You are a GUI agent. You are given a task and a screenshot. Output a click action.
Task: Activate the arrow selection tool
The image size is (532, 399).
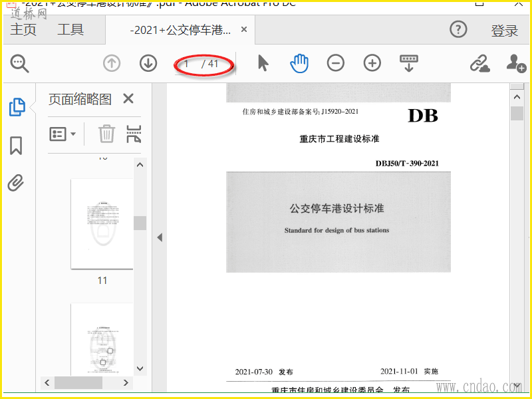[x=263, y=63]
